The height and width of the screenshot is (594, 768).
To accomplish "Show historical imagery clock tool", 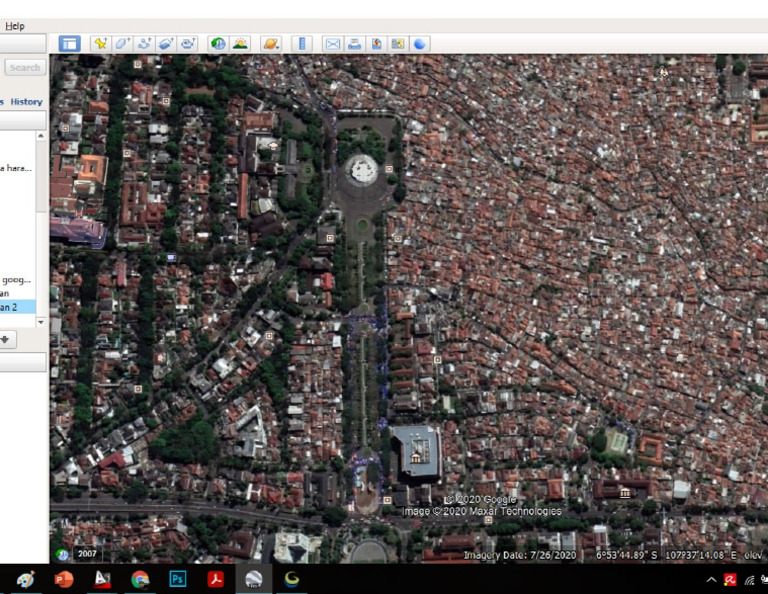I will tap(218, 44).
